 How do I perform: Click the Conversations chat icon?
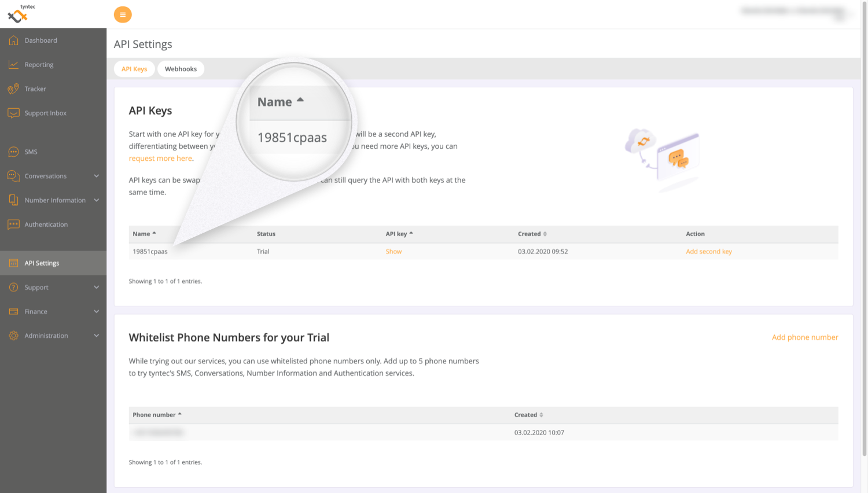point(13,176)
